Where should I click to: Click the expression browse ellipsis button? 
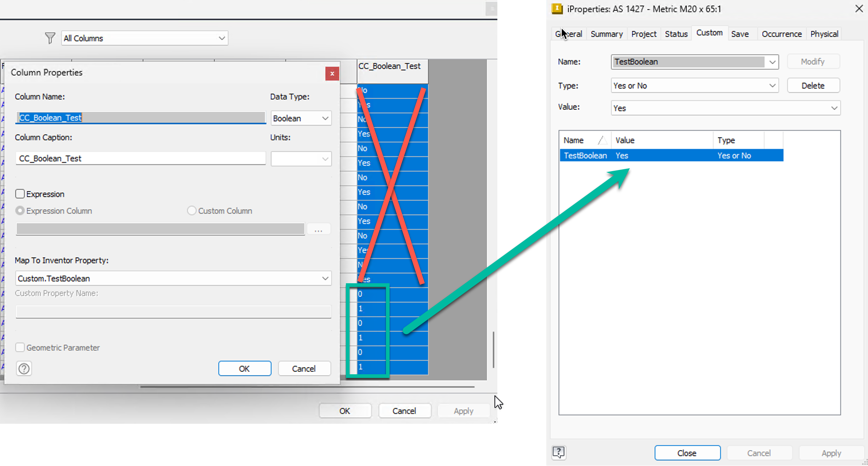[x=319, y=229]
